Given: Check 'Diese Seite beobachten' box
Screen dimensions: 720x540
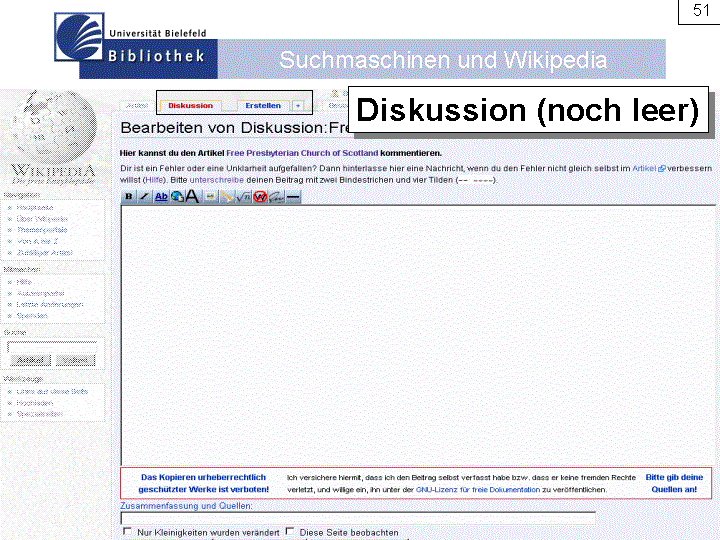Looking at the screenshot, I should click(x=290, y=531).
